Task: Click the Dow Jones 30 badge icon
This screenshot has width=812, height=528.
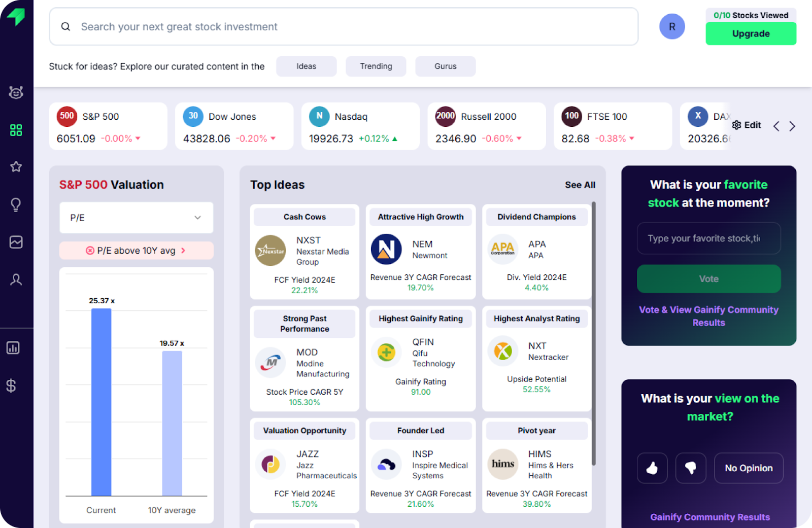Action: [193, 116]
